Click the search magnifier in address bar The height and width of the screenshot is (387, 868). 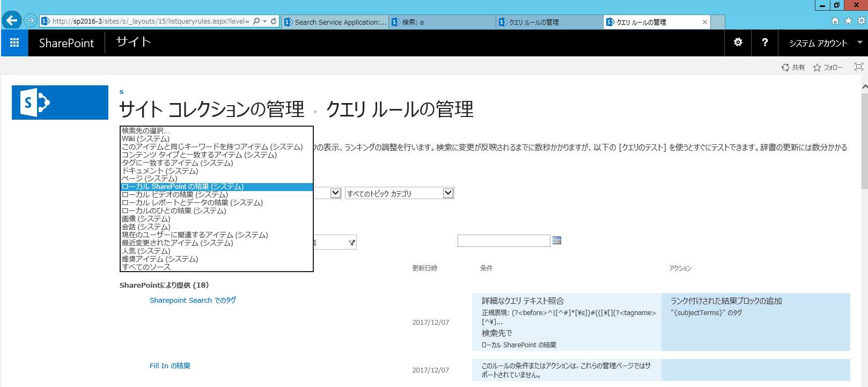(256, 21)
